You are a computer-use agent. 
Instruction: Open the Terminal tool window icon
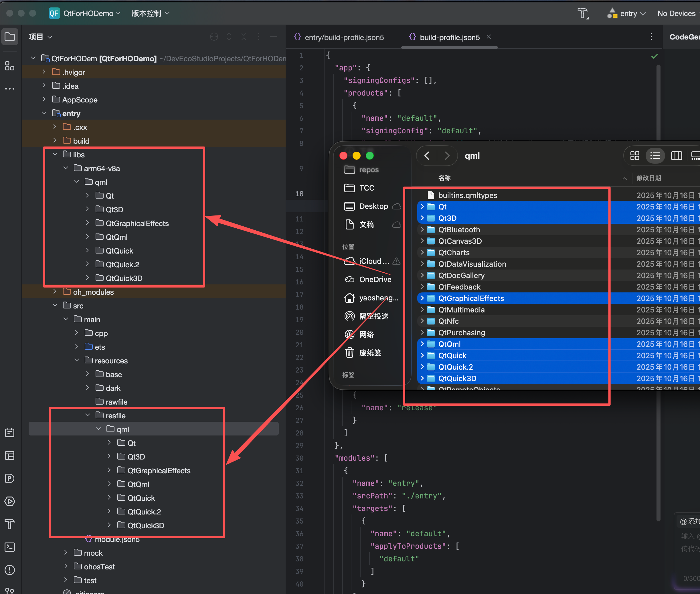tap(10, 547)
